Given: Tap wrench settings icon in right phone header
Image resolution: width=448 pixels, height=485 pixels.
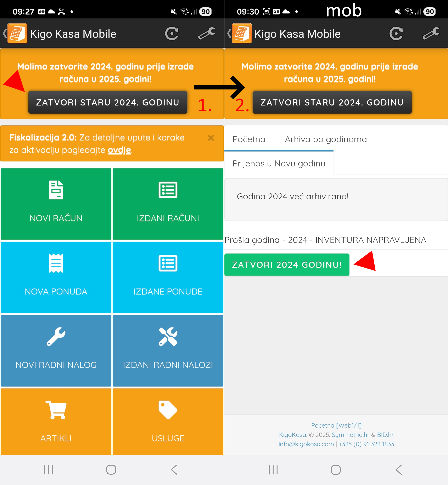Looking at the screenshot, I should pos(431,33).
